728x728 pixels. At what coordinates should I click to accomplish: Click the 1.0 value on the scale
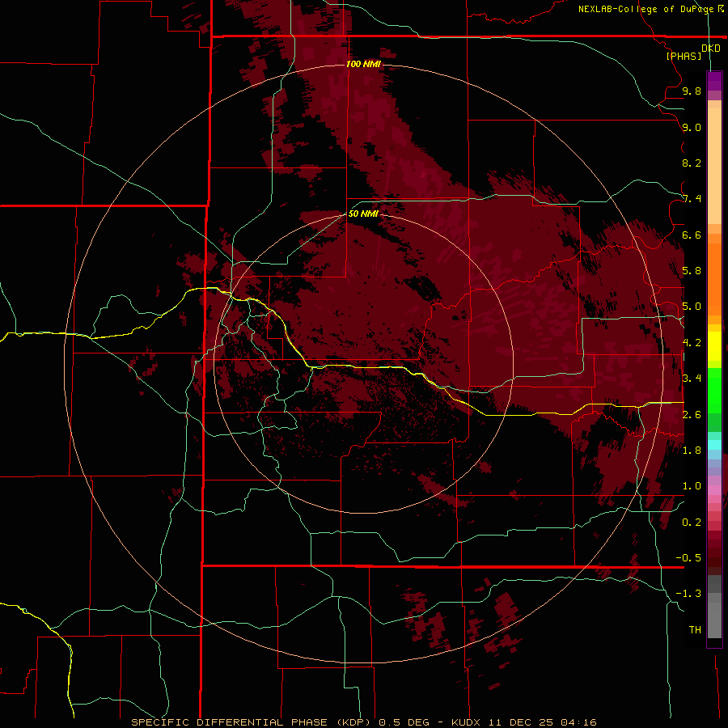[692, 486]
